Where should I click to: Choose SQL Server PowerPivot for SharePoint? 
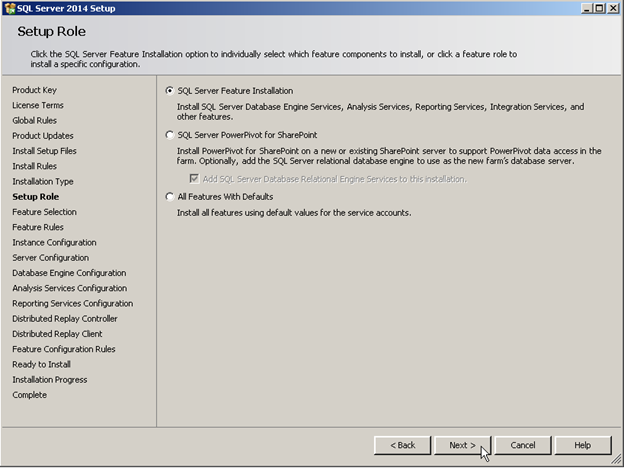coord(170,135)
